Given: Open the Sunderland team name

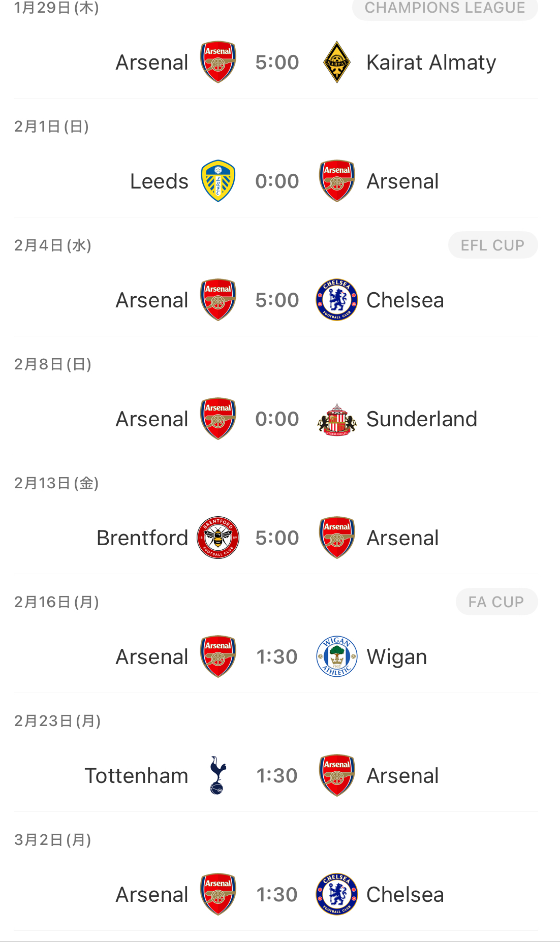Looking at the screenshot, I should (421, 419).
